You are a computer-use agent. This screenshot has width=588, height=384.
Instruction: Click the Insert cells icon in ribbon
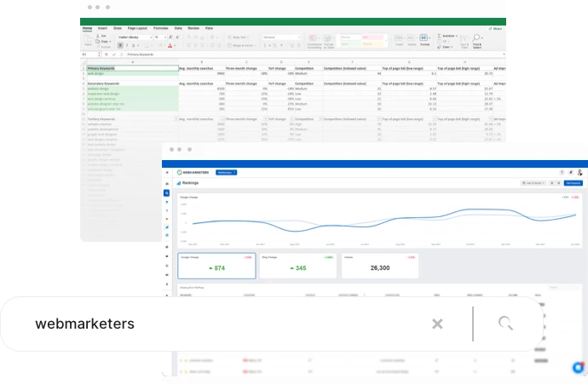click(399, 40)
